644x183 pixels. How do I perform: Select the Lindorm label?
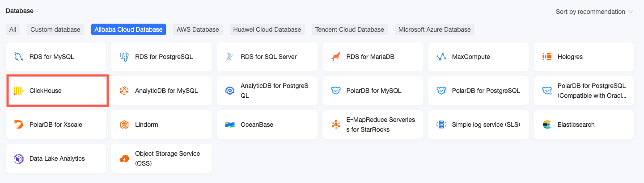coord(147,125)
